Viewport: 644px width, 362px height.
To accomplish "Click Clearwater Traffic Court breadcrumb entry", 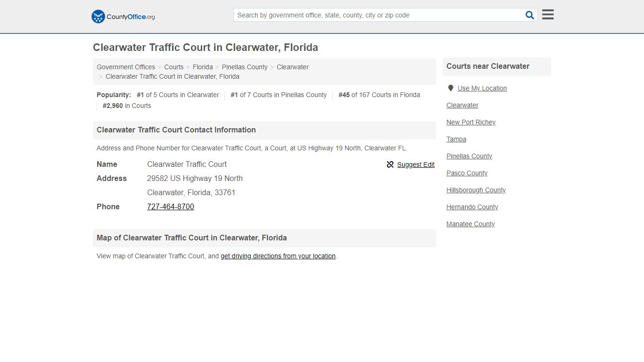I will click(x=173, y=76).
